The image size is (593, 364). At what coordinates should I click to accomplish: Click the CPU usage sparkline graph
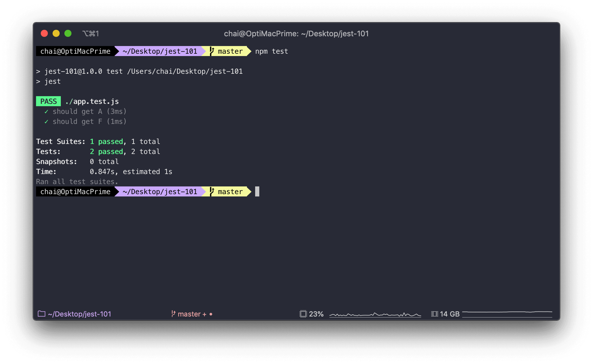[375, 314]
